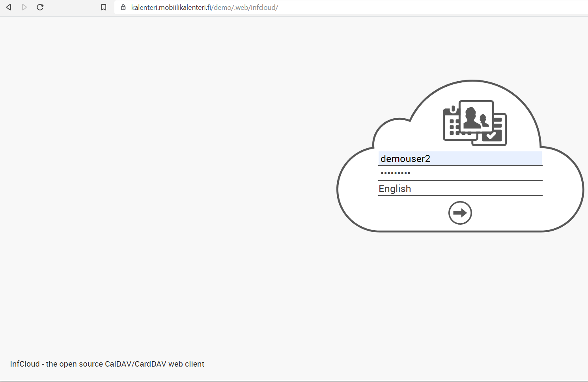Click the InfCloud footer description text

tap(107, 364)
